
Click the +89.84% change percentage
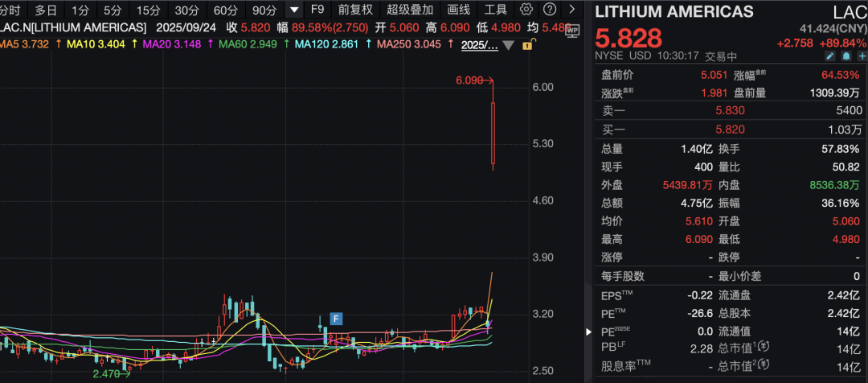(x=845, y=43)
